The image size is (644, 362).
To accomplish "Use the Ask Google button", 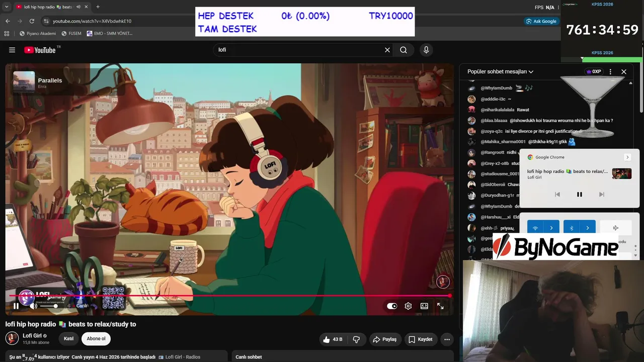I will tap(541, 21).
